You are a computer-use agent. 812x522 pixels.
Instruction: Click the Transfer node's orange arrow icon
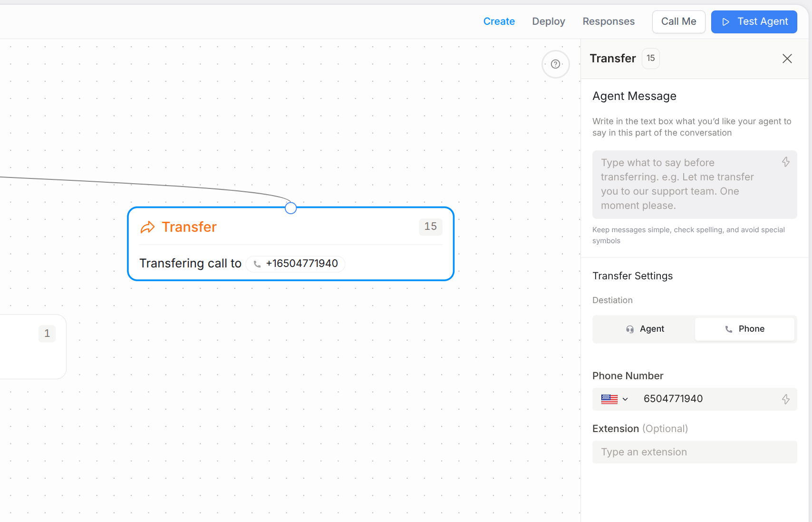click(148, 227)
